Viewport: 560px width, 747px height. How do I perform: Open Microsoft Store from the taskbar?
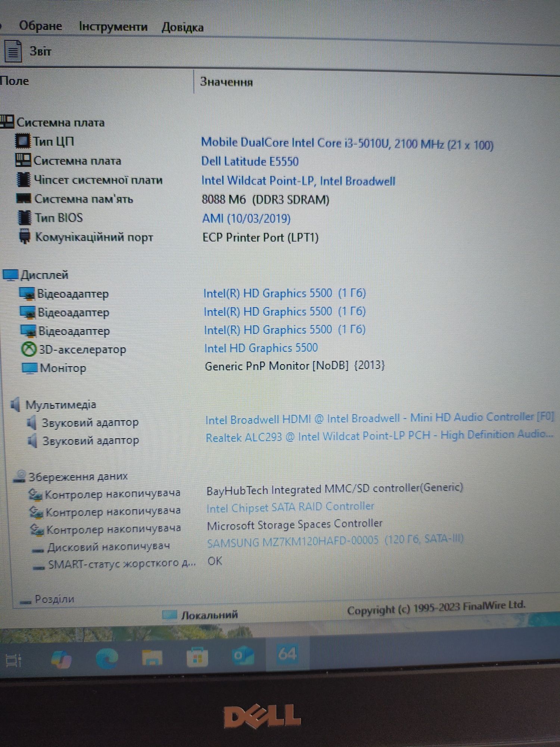click(197, 656)
